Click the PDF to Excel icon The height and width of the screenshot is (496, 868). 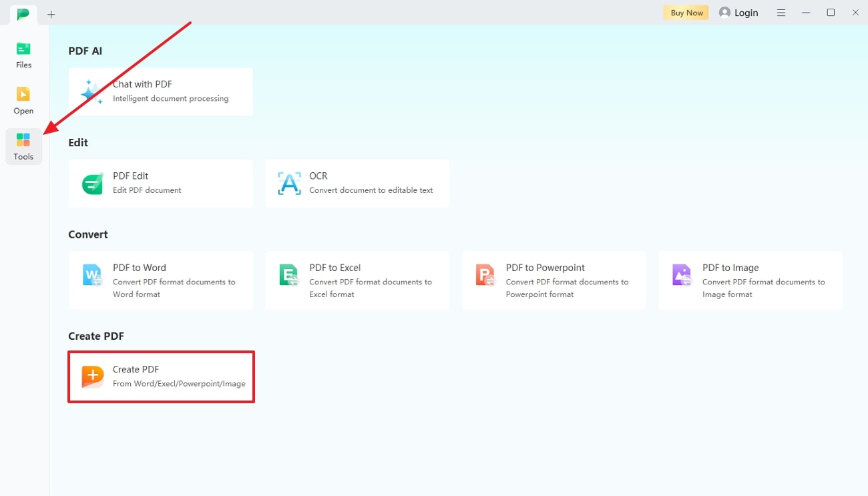[289, 275]
